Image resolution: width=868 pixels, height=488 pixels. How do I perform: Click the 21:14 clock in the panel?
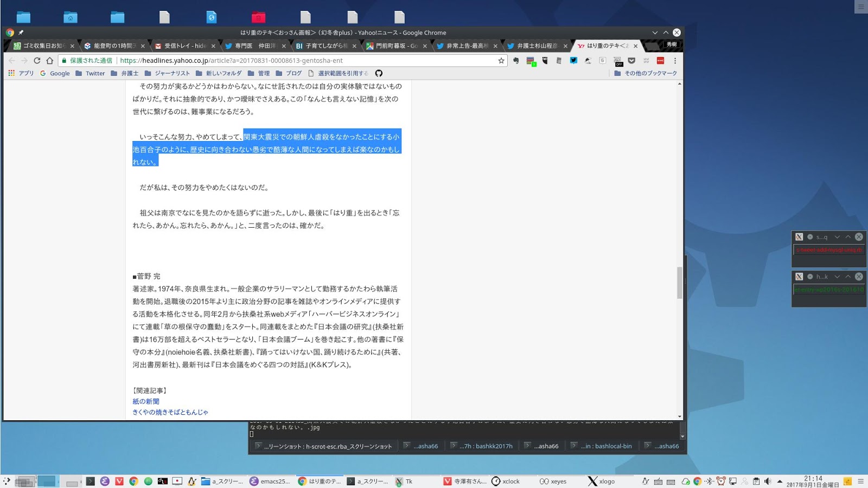[813, 478]
